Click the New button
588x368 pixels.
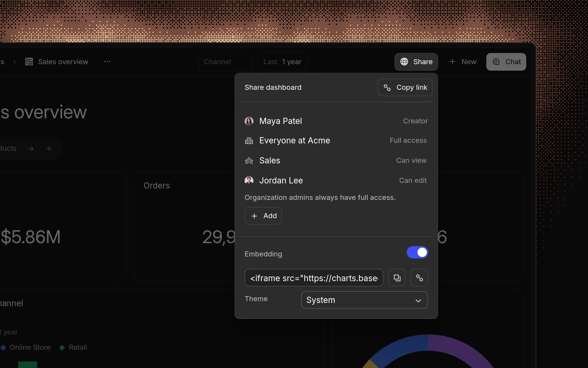[463, 62]
